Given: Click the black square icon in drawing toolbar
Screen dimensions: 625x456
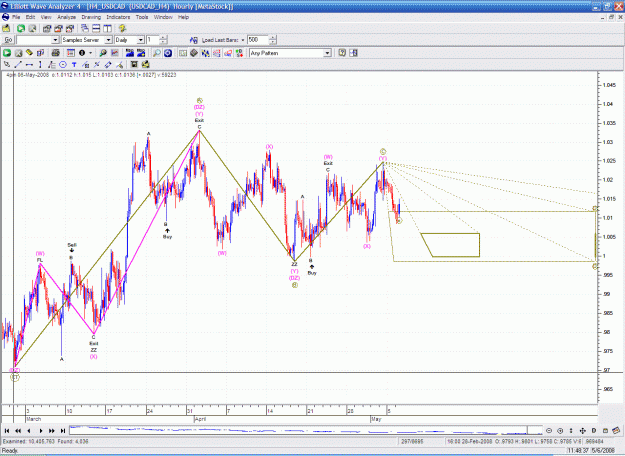Looking at the screenshot, I should pos(134,65).
